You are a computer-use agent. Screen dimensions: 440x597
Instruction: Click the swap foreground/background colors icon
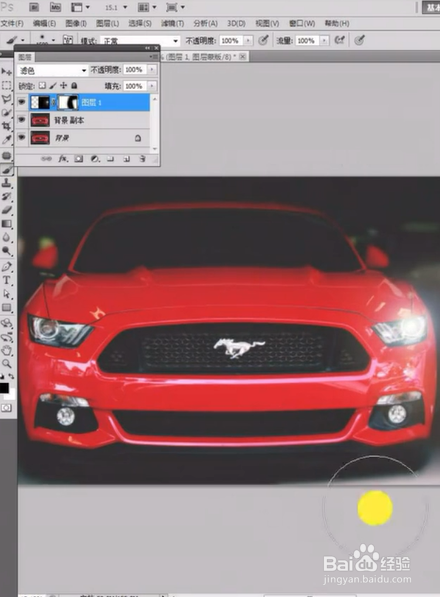pyautogui.click(x=11, y=376)
